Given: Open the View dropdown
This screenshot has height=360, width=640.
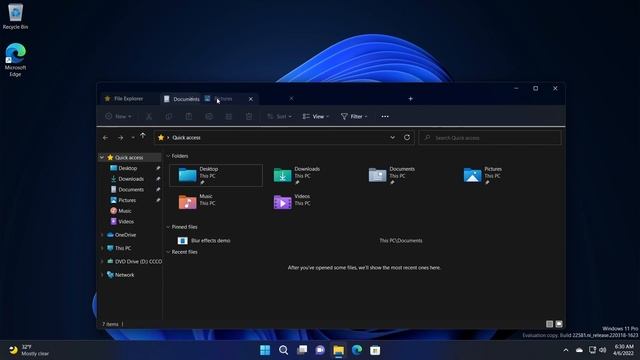Looking at the screenshot, I should [x=316, y=117].
